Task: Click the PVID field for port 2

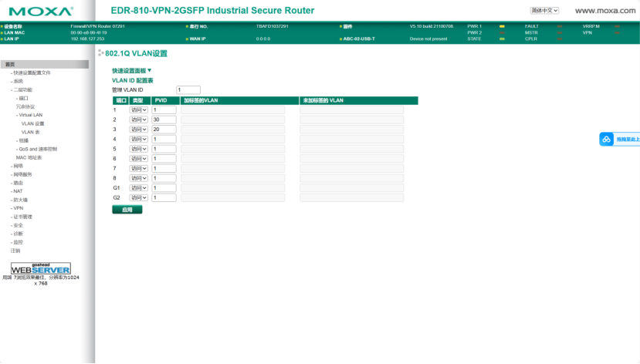Action: click(164, 120)
